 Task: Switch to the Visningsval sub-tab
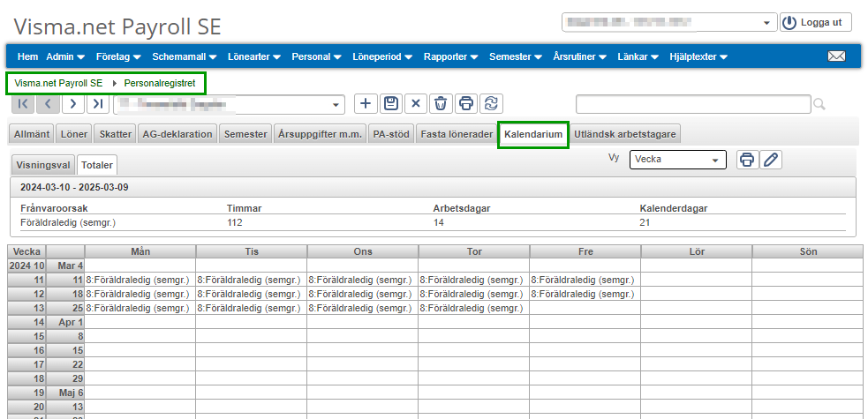pos(42,165)
